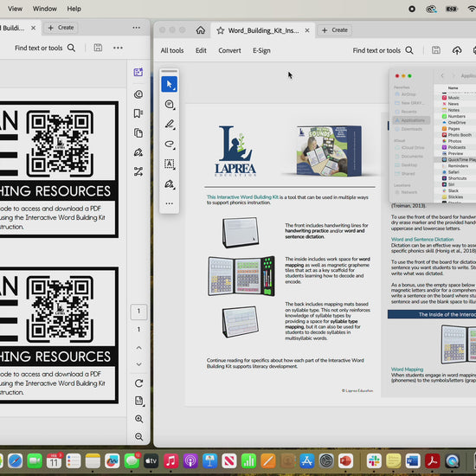Grab the quick toolbar's top handle bar

click(169, 71)
